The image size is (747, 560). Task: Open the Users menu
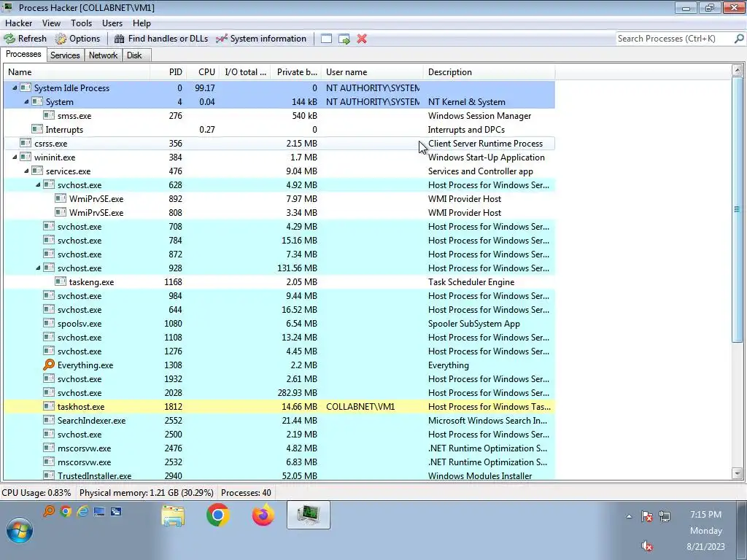112,23
